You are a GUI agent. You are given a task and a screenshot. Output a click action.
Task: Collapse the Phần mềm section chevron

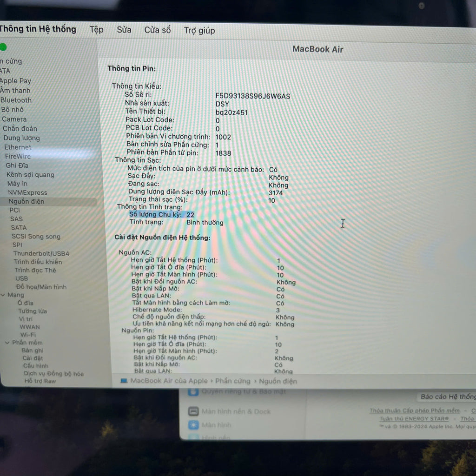point(7,343)
